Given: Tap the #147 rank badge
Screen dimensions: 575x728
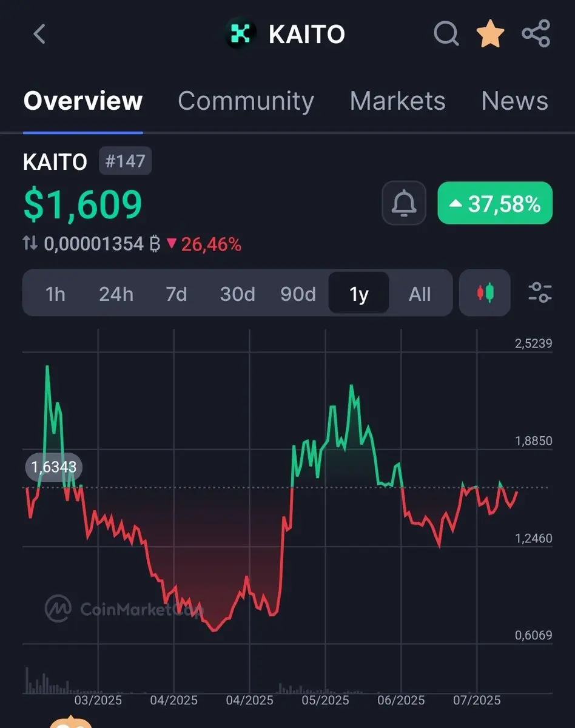Looking at the screenshot, I should click(126, 161).
